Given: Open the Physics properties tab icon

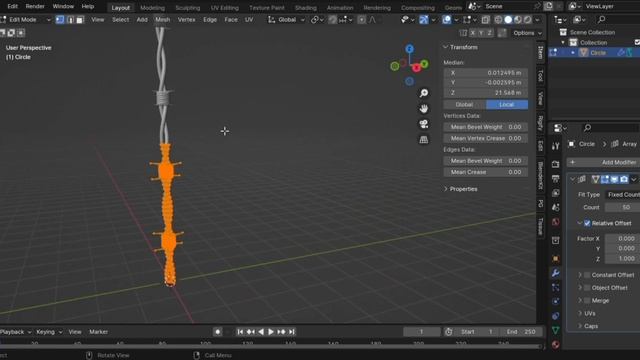Looking at the screenshot, I should click(x=556, y=302).
